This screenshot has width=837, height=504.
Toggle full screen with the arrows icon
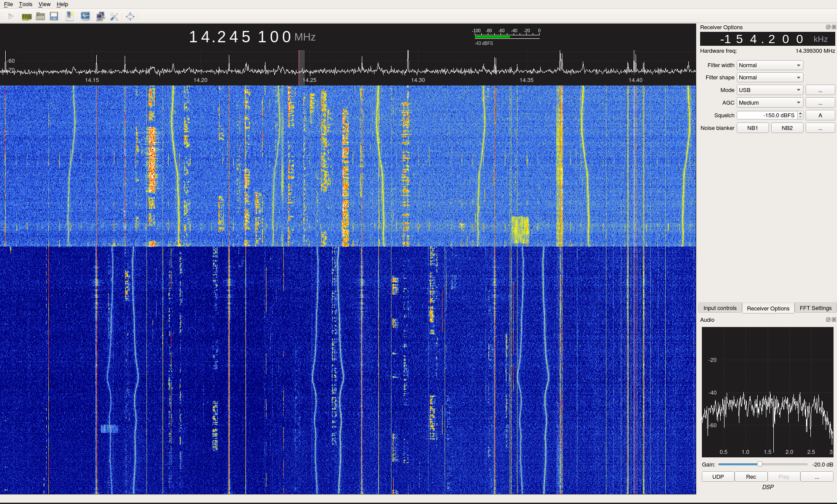[x=130, y=17]
